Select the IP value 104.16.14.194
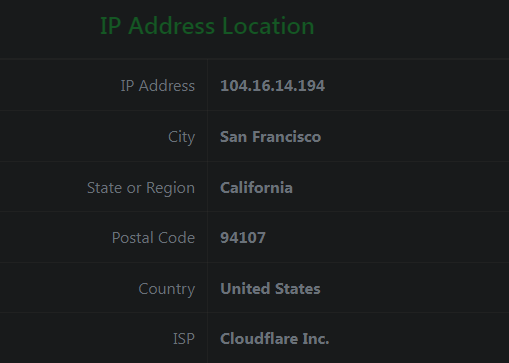 pos(272,86)
